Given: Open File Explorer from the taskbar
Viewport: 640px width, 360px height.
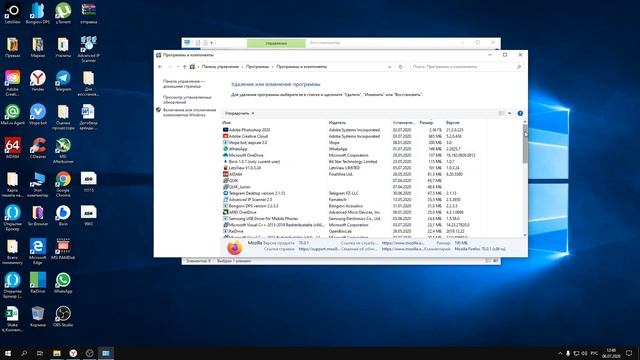Looking at the screenshot, I should pos(57,353).
